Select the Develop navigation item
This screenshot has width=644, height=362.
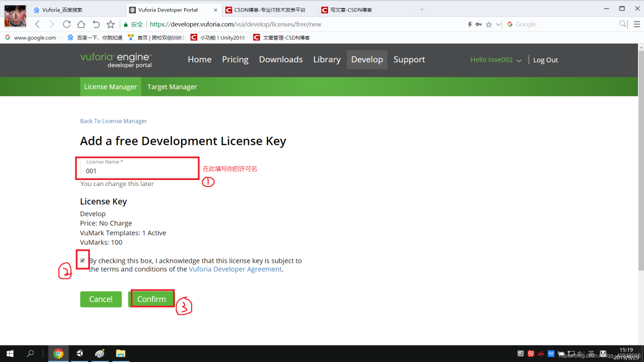point(367,59)
